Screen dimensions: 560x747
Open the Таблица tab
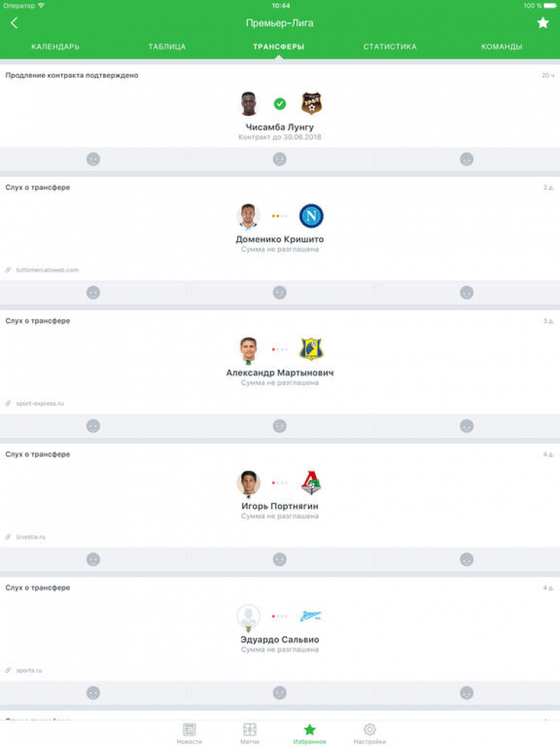pyautogui.click(x=167, y=47)
